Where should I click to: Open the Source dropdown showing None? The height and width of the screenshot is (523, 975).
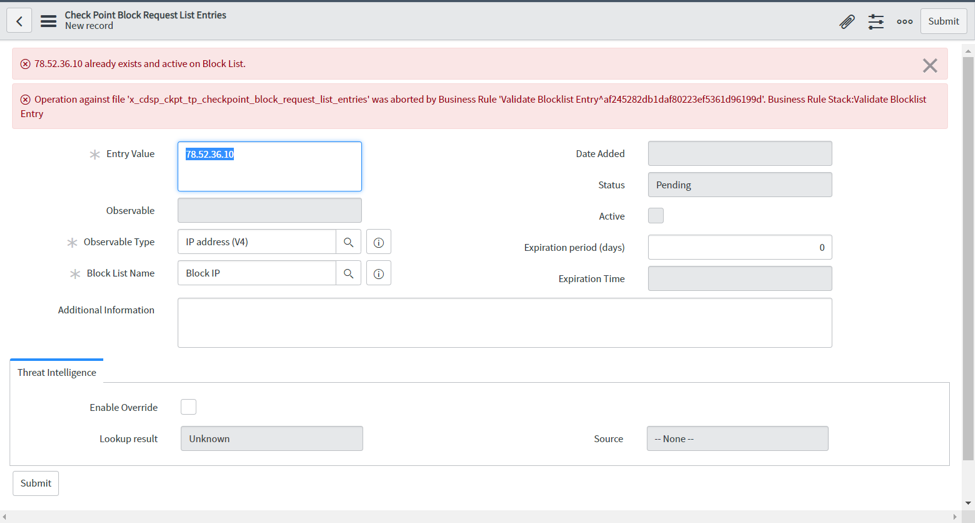(737, 438)
